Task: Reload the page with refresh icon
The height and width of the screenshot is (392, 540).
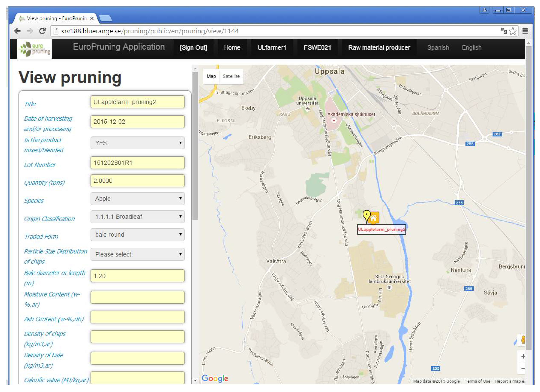Action: point(42,31)
